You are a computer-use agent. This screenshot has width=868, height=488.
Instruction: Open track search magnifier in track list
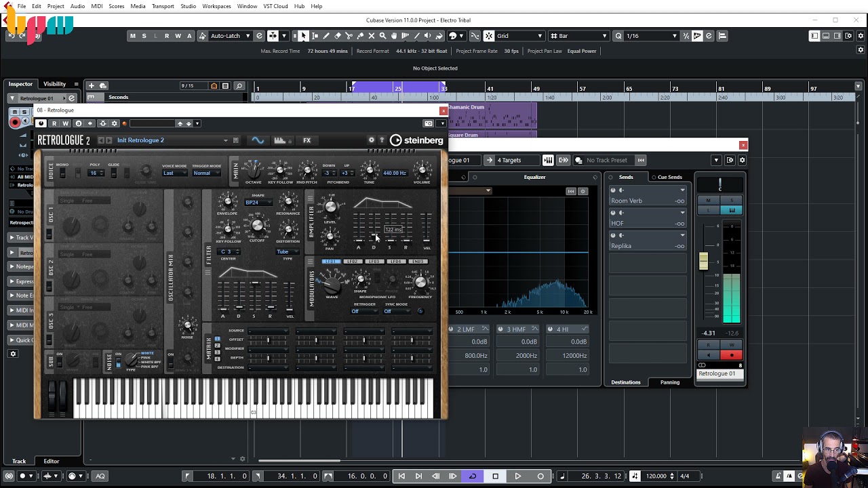pyautogui.click(x=239, y=86)
